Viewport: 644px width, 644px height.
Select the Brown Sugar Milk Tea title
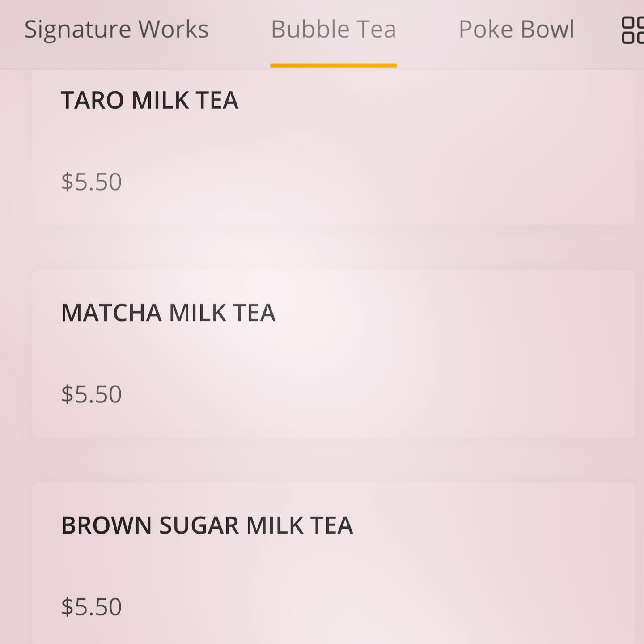tap(207, 525)
